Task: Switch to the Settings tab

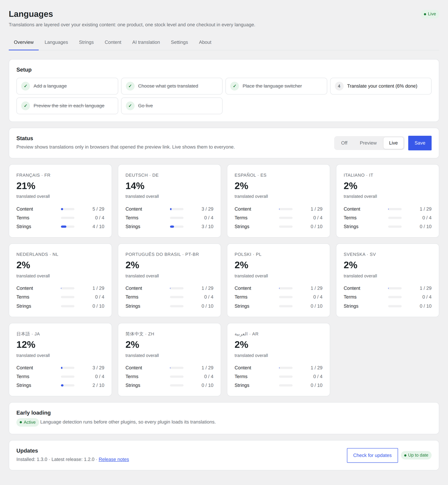Action: tap(179, 42)
